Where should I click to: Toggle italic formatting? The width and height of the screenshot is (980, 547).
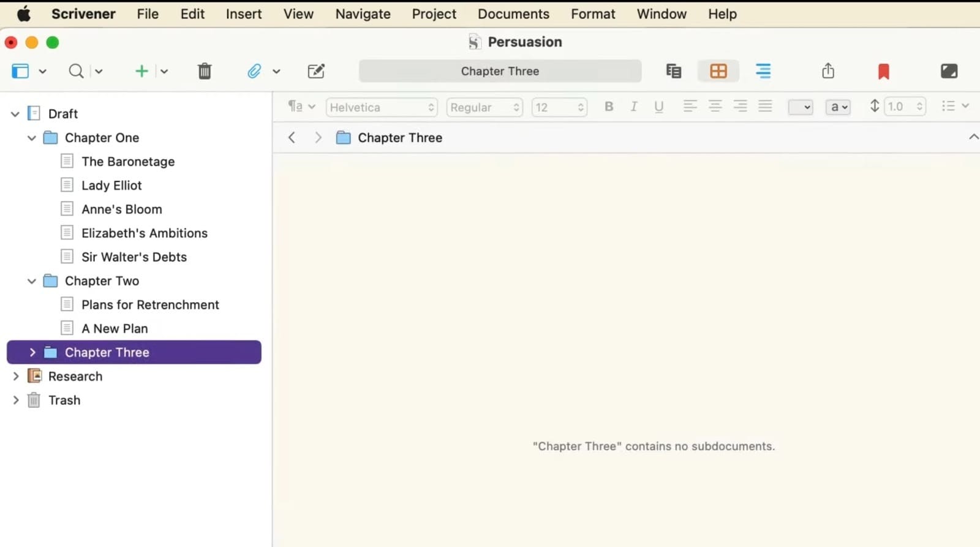[634, 107]
